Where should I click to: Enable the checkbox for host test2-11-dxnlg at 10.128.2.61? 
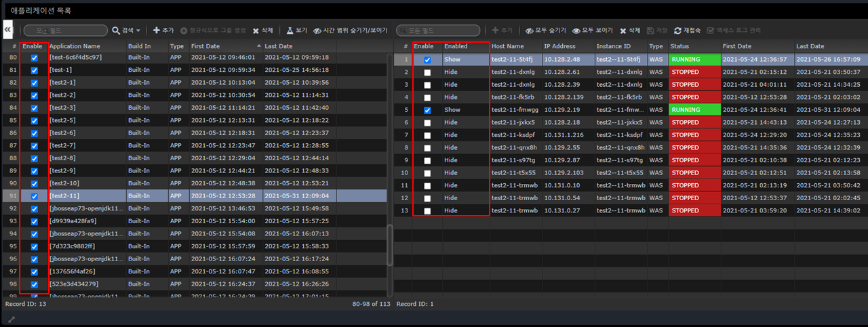click(x=427, y=73)
